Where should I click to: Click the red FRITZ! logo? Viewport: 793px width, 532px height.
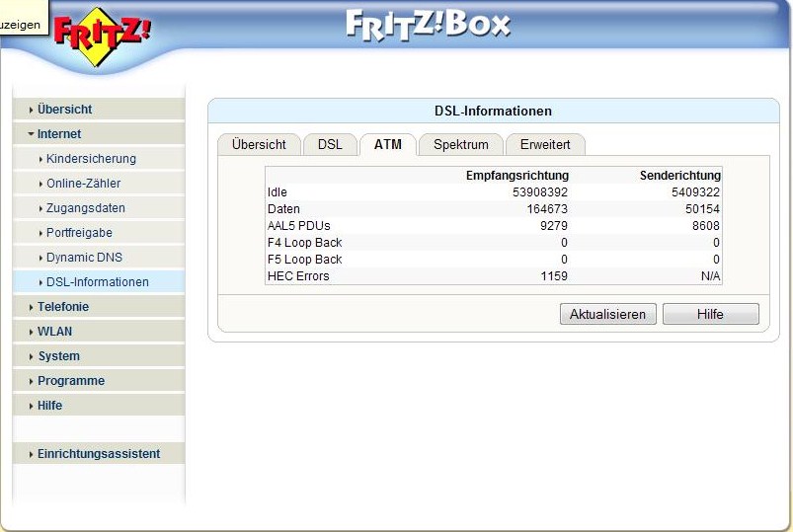point(101,38)
